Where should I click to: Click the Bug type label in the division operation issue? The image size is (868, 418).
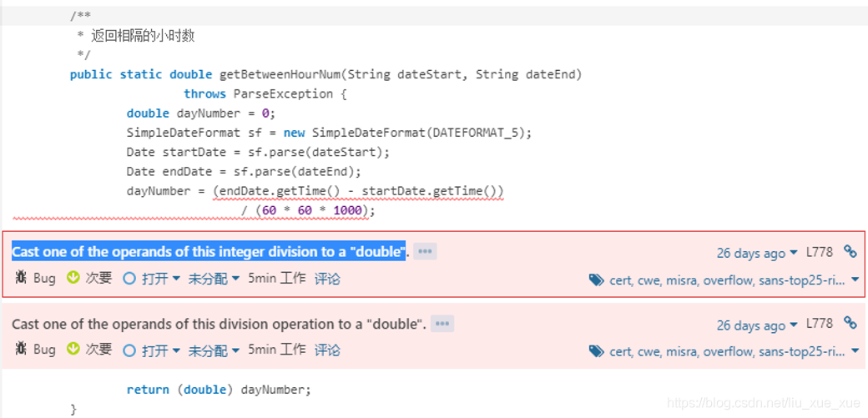(x=45, y=350)
